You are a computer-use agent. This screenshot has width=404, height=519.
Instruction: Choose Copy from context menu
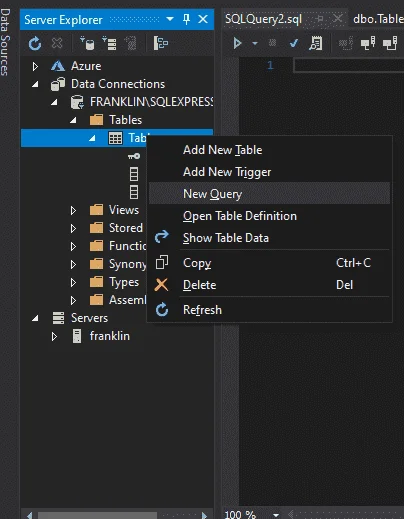pyautogui.click(x=269, y=263)
